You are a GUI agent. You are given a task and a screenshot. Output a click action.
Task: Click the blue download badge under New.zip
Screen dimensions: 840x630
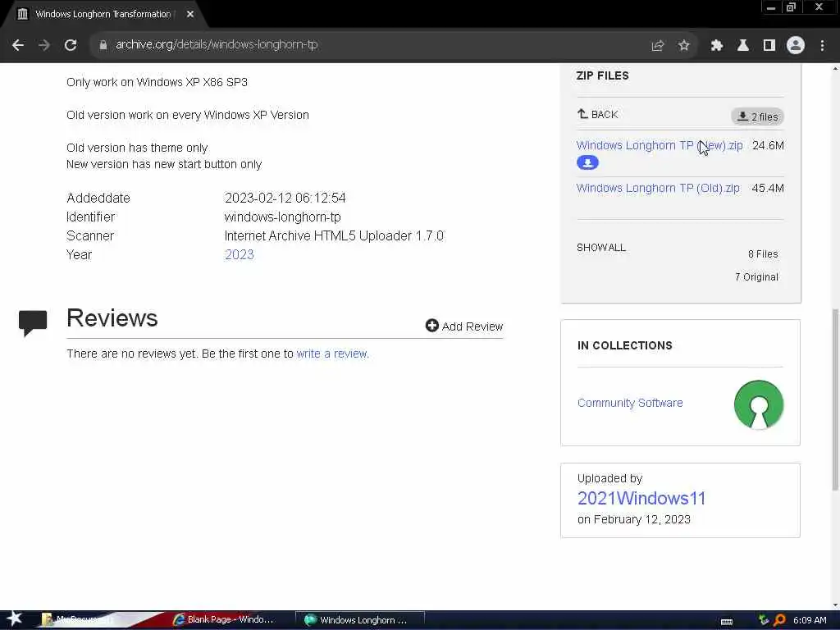pyautogui.click(x=587, y=163)
